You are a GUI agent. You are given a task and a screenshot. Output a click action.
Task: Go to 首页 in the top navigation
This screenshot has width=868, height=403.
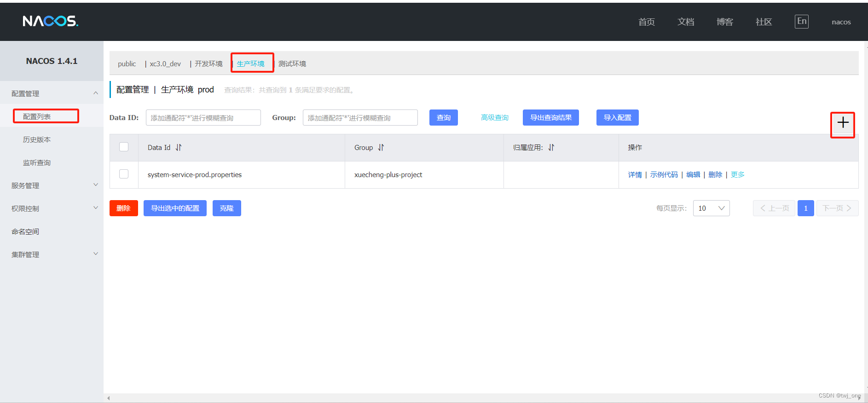[647, 22]
